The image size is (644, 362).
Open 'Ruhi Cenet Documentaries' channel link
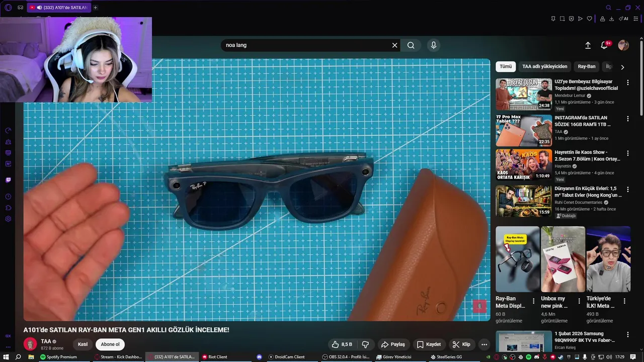578,203
